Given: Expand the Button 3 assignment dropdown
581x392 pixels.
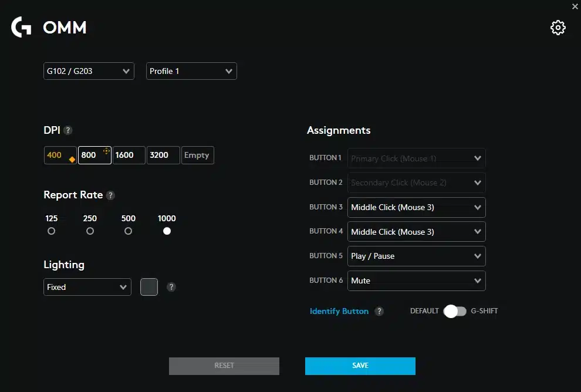Looking at the screenshot, I should [x=417, y=207].
